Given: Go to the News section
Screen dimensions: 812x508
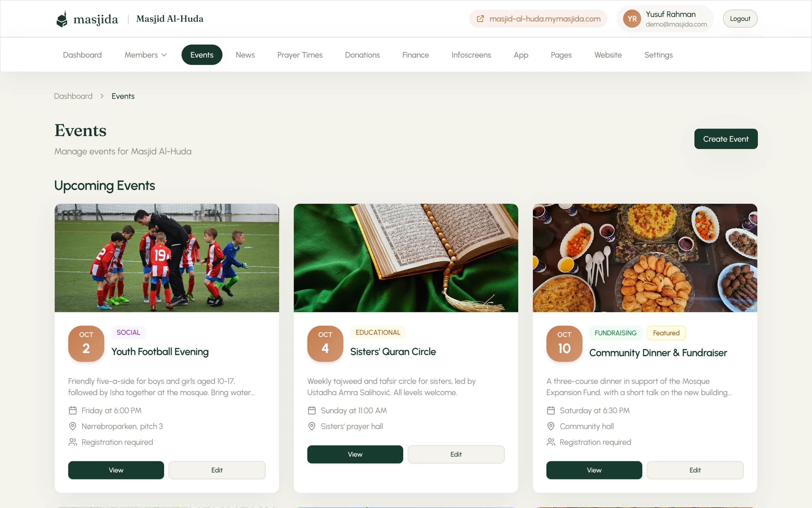Looking at the screenshot, I should click(x=245, y=55).
